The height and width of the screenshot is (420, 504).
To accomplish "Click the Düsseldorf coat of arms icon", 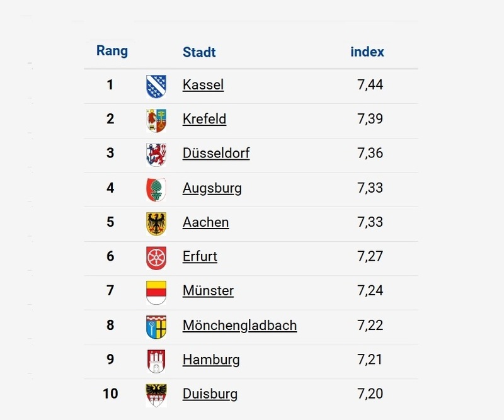I will (156, 154).
